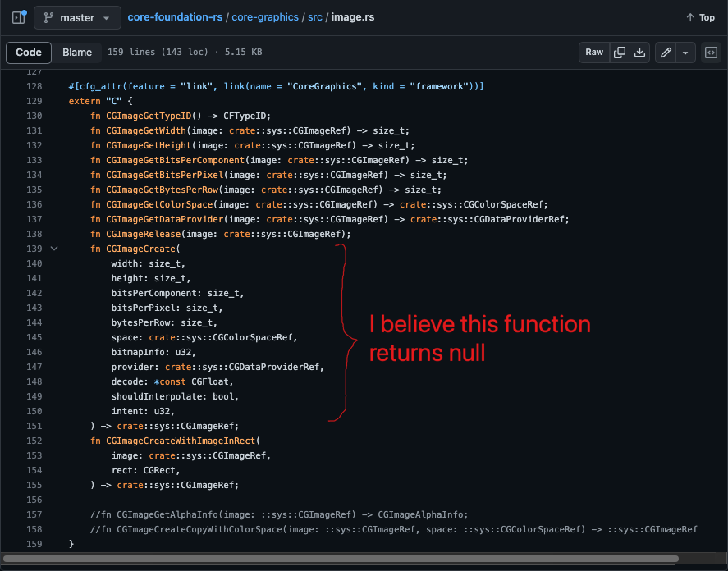Copy raw file contents
Image resolution: width=728 pixels, height=571 pixels.
click(x=620, y=53)
